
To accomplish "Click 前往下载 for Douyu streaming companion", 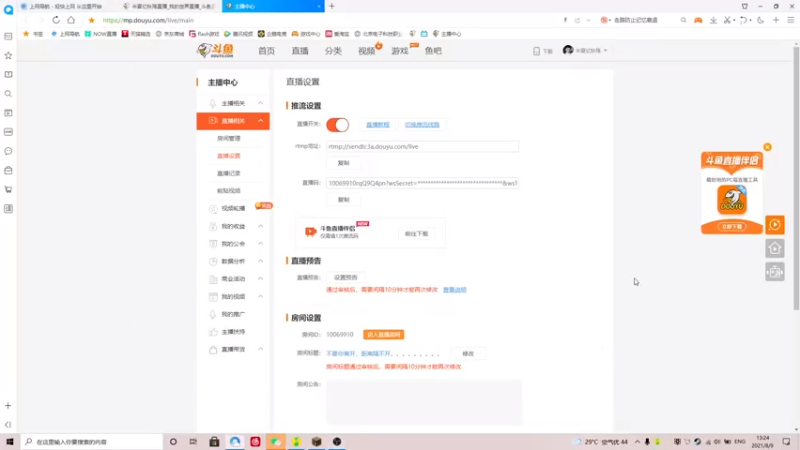I will point(416,234).
